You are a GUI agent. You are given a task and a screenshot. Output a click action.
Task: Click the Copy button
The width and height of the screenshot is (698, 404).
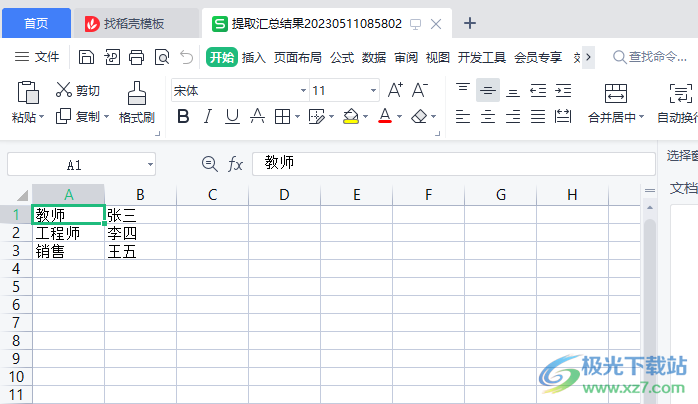point(77,117)
